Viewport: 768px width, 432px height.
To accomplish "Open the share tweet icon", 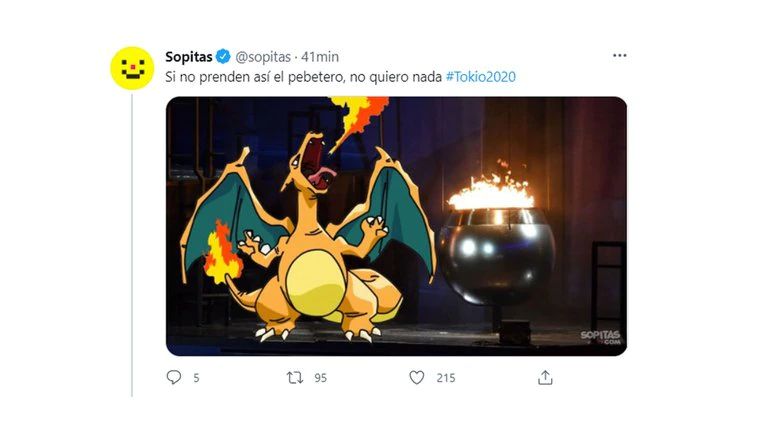I will 545,378.
